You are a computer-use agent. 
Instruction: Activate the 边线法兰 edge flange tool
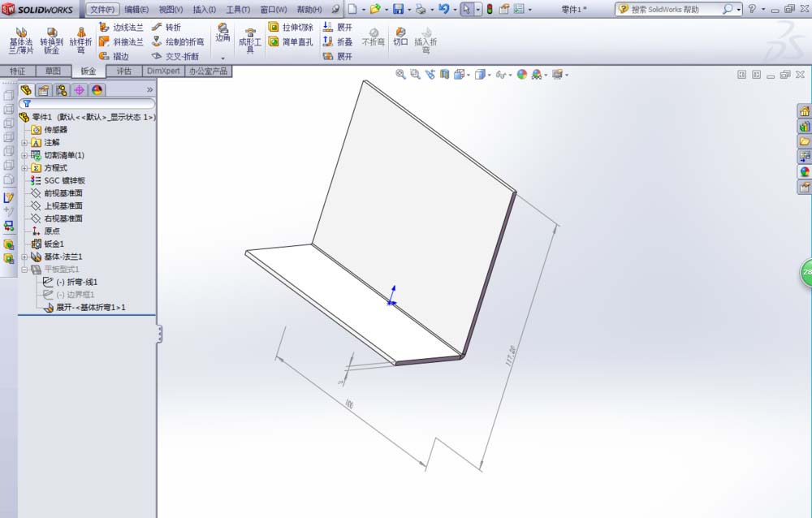[x=122, y=27]
